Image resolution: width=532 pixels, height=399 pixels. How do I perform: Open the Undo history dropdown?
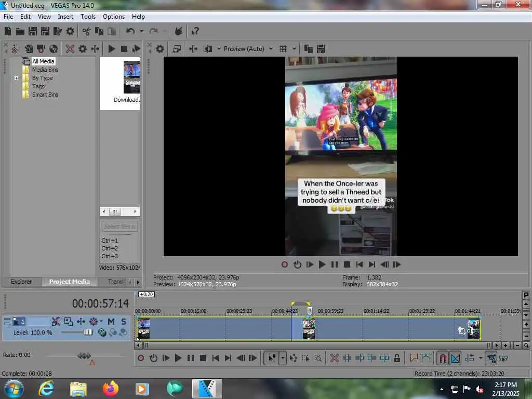tap(141, 32)
